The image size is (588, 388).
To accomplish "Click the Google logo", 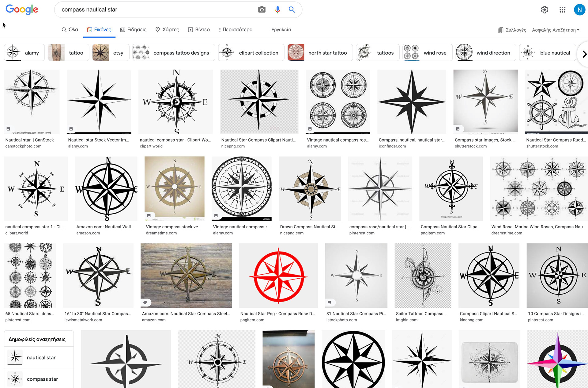I will tap(22, 10).
